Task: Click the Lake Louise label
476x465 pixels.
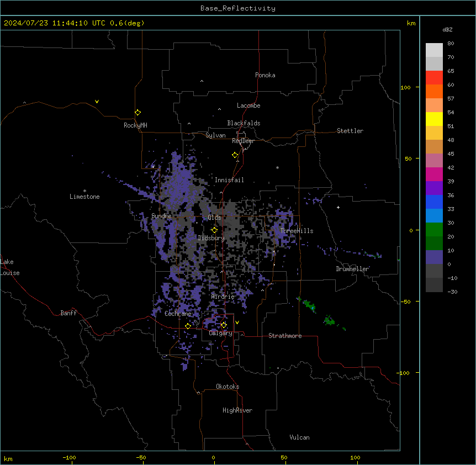Action: (x=10, y=267)
